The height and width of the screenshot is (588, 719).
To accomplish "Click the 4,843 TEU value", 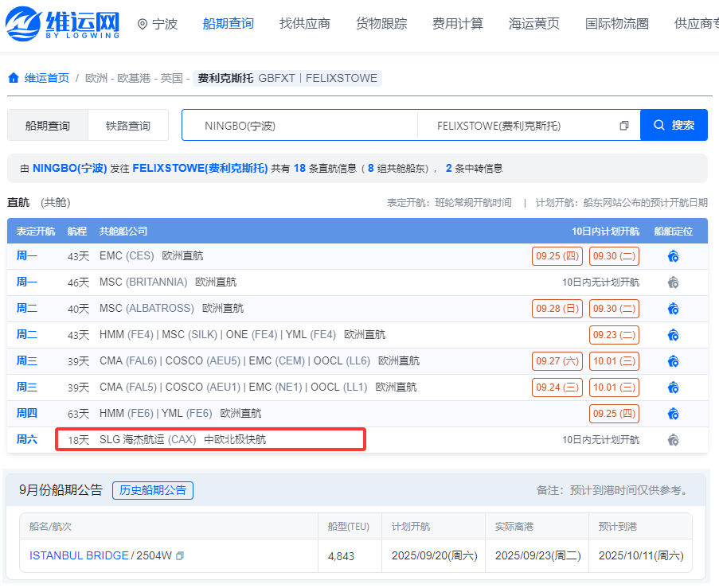I will 341,556.
